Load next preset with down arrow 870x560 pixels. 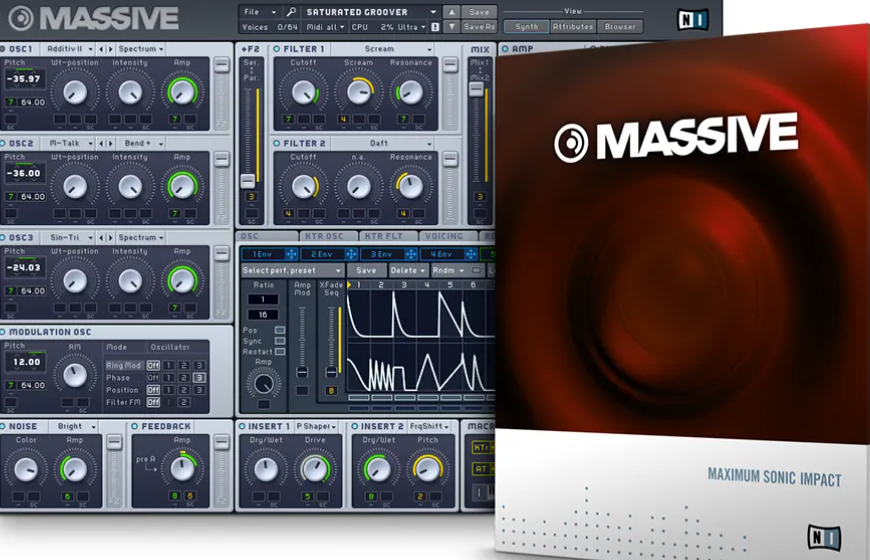click(452, 26)
